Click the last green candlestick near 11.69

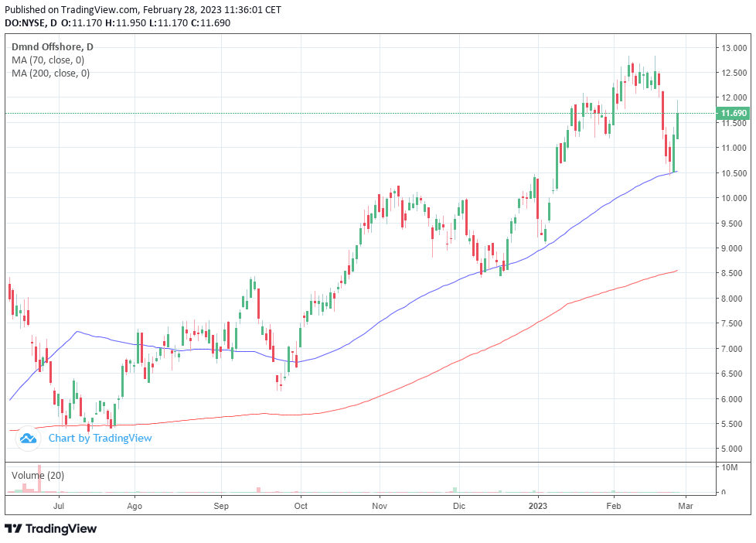(677, 125)
